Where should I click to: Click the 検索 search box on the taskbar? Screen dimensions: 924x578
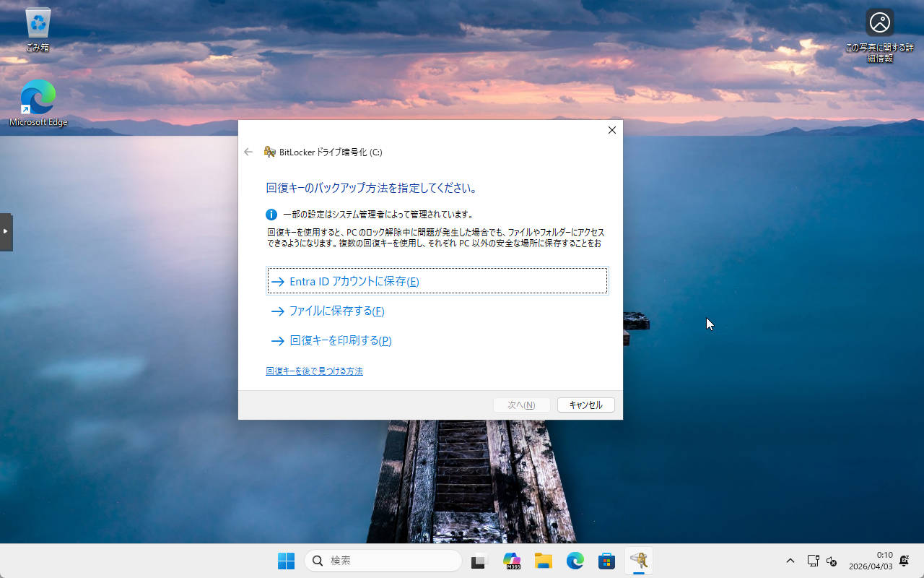click(383, 561)
